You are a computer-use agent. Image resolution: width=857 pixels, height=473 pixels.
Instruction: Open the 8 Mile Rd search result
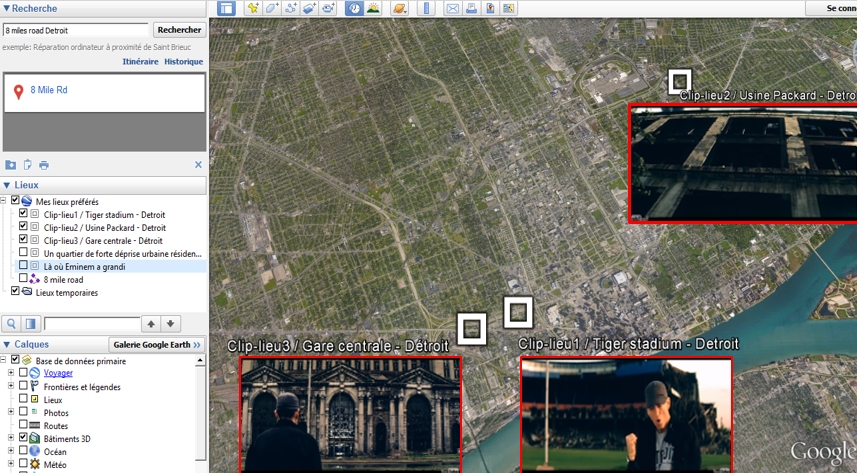(49, 90)
